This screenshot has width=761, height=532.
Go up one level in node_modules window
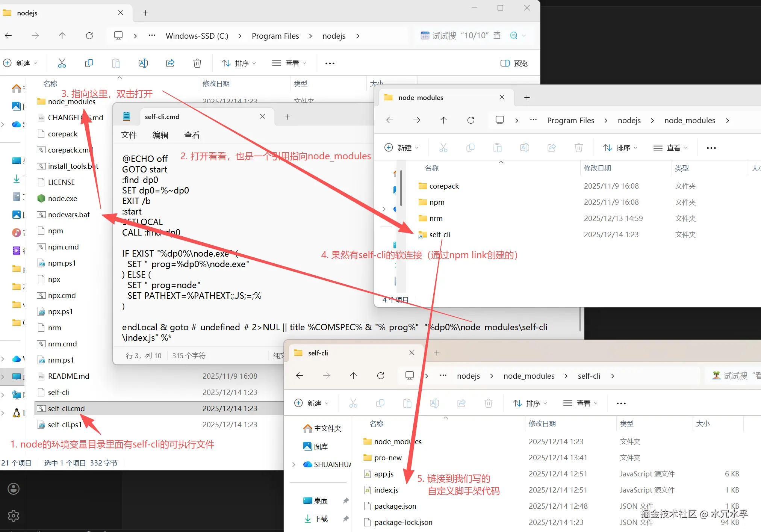pyautogui.click(x=443, y=120)
